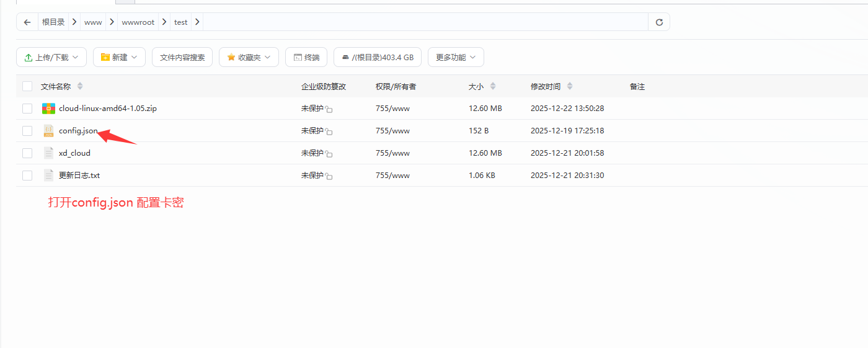Click the zip archive icon for cloud-linux-amd64-1.05.zip
868x348 pixels.
click(x=48, y=109)
